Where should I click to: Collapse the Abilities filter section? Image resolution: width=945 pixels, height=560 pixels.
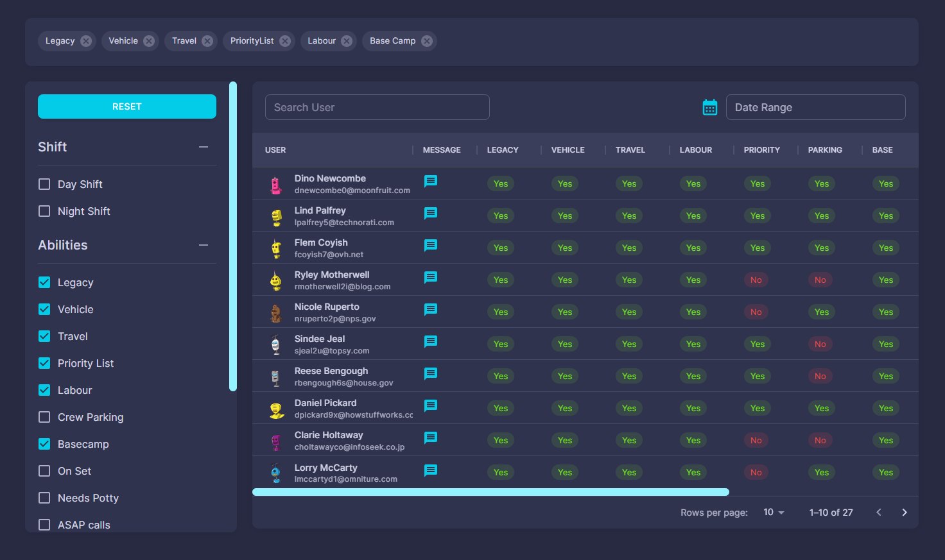click(204, 245)
